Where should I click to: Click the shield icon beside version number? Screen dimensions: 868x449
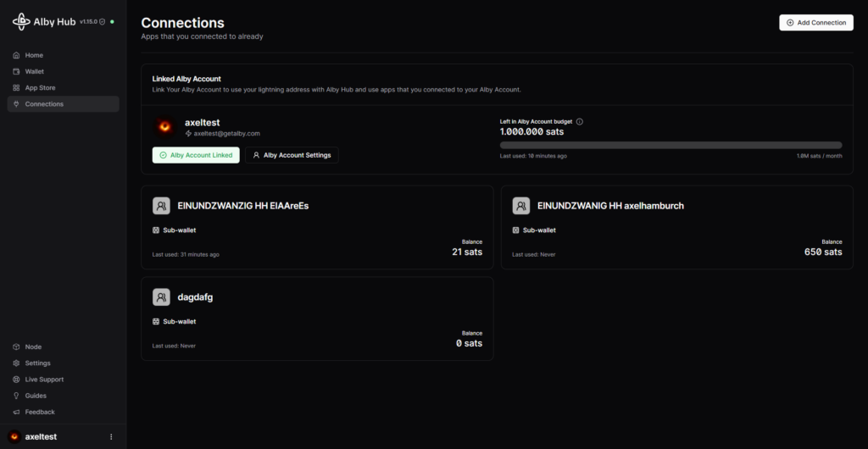(x=103, y=22)
